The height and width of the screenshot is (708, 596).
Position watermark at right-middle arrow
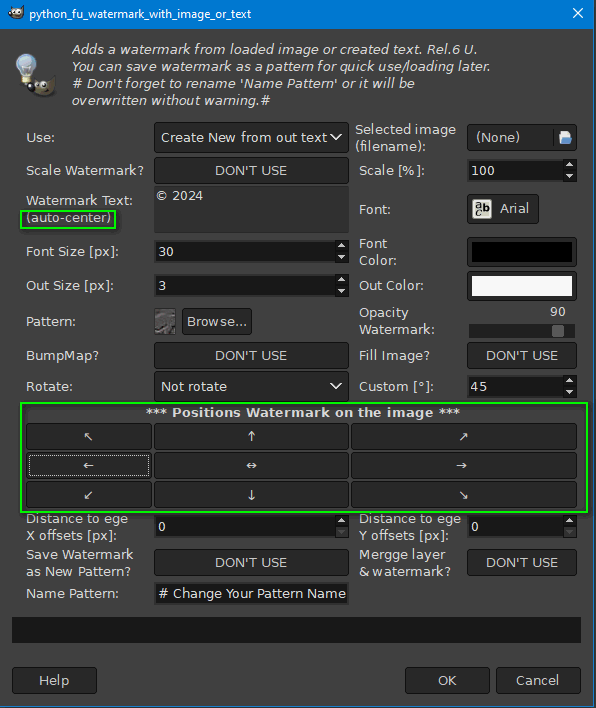pos(464,466)
